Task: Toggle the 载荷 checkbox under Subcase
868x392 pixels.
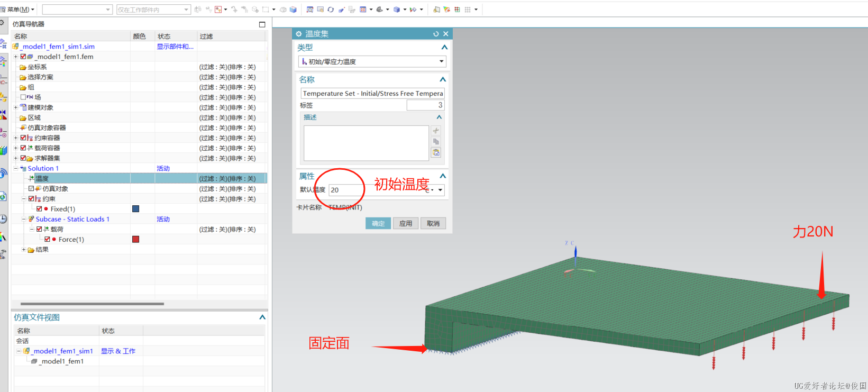Action: (39, 229)
